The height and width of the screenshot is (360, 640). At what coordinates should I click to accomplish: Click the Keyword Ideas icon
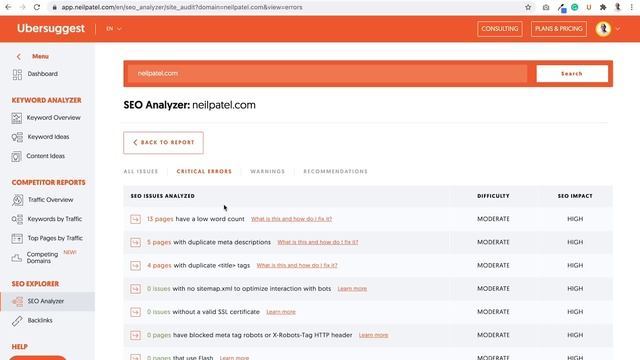tap(17, 137)
